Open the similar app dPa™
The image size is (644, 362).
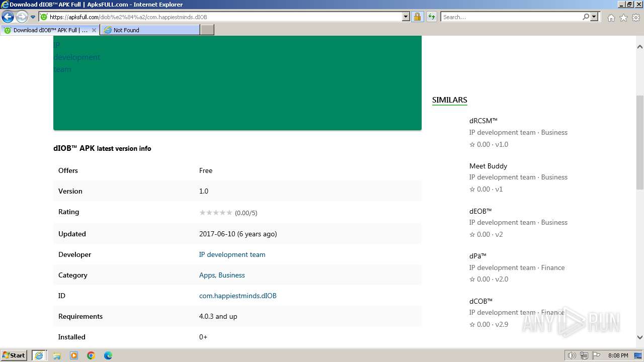coord(477,256)
